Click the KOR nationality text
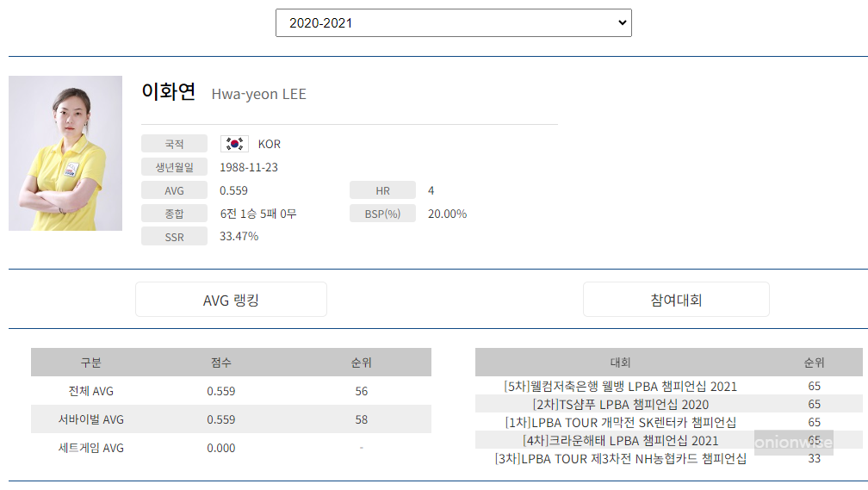The width and height of the screenshot is (868, 490). click(269, 144)
